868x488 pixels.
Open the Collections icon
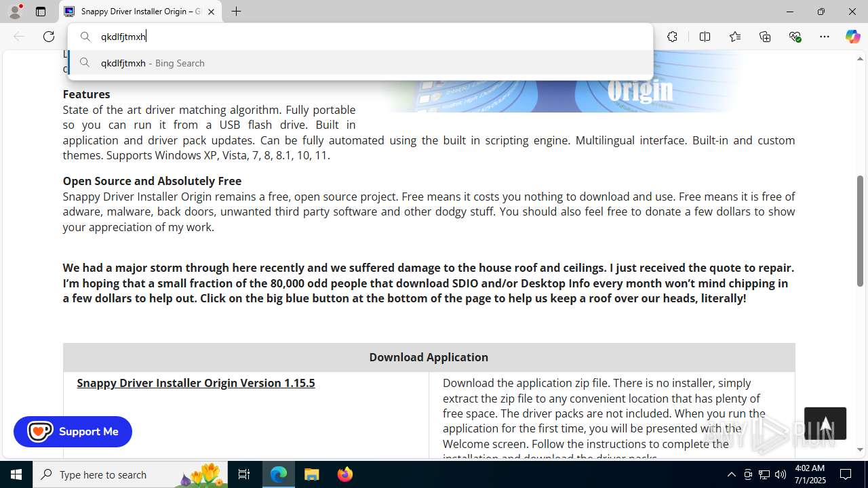coord(765,37)
